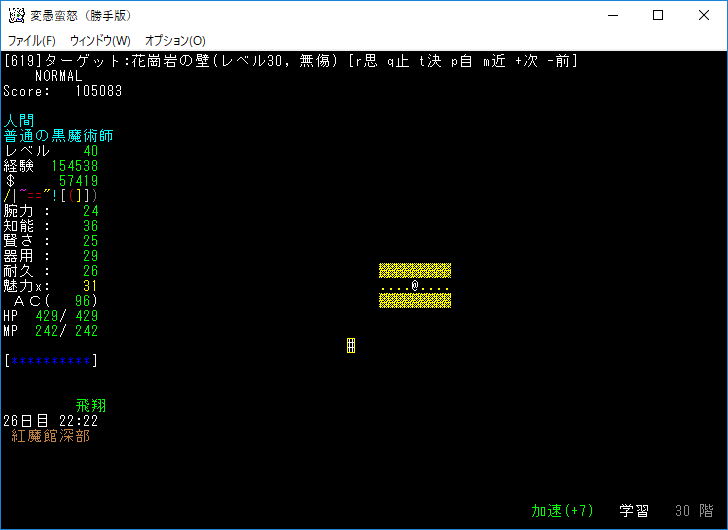Click the @ player character on the map

[415, 286]
